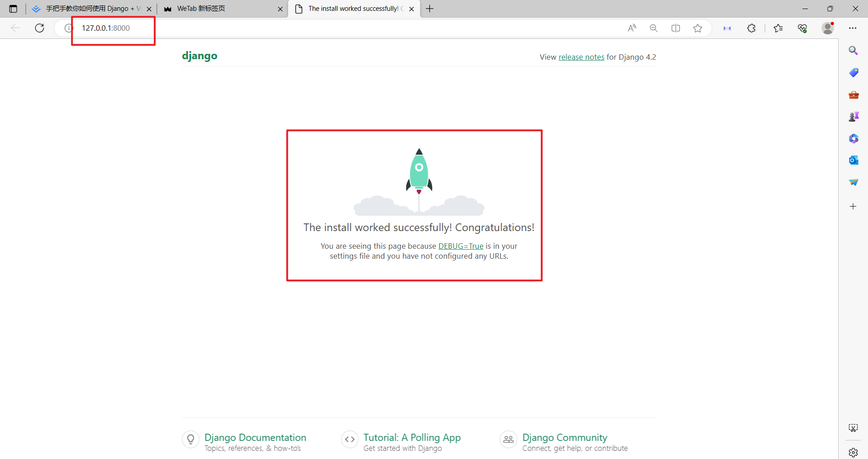Open the Extensions puzzle icon
The width and height of the screenshot is (868, 459).
[751, 28]
